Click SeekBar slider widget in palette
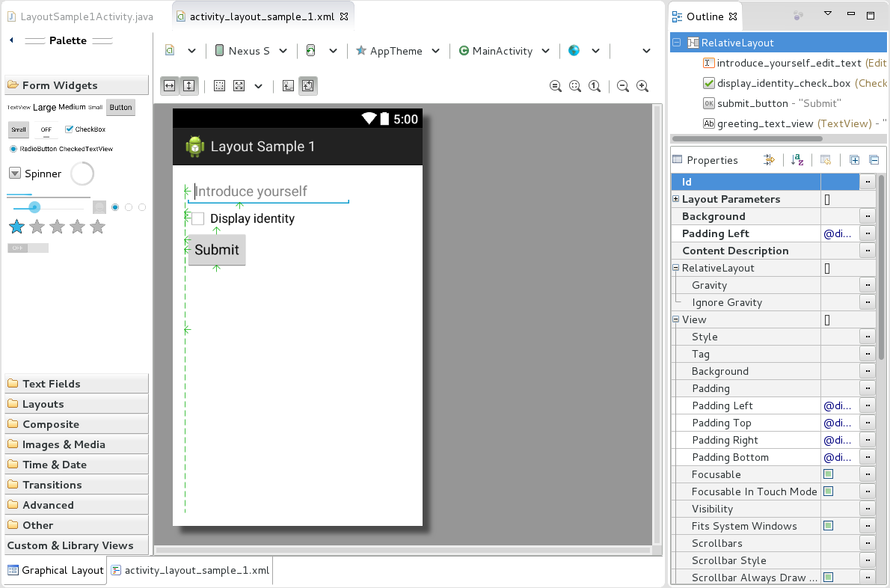The width and height of the screenshot is (890, 588). pyautogui.click(x=49, y=208)
